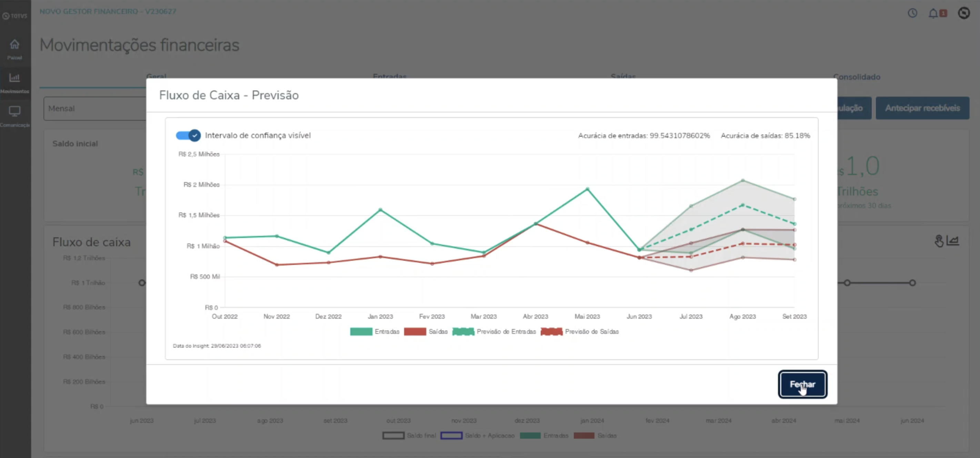This screenshot has height=458, width=980.
Task: Click Previsão de Saídas red swatch
Action: pos(551,332)
